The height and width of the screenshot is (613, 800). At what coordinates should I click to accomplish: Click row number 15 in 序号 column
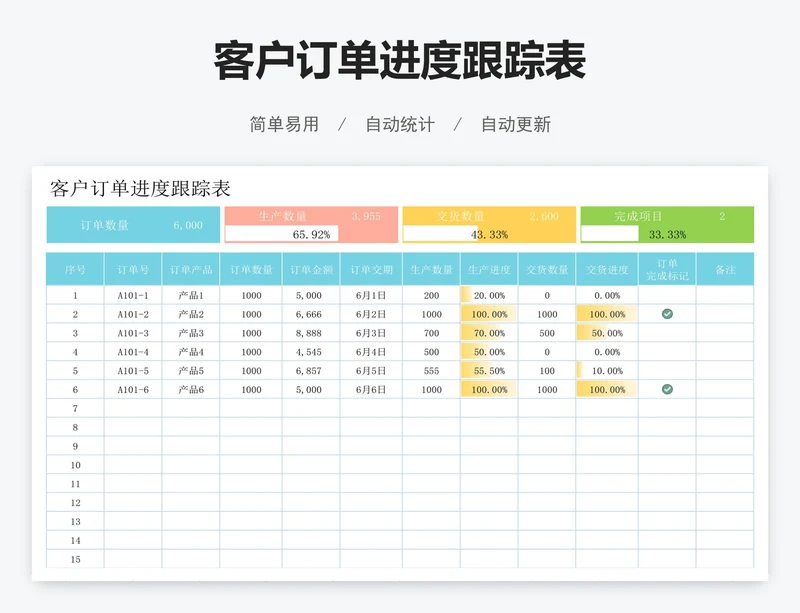75,560
